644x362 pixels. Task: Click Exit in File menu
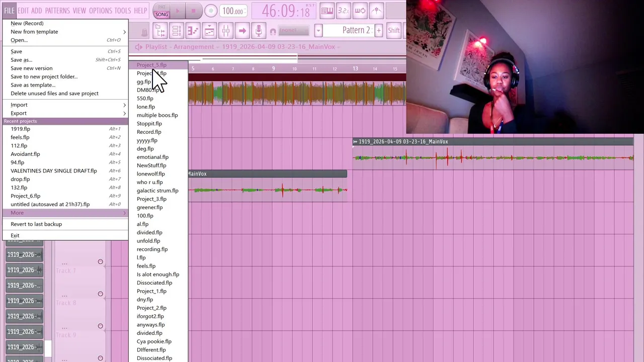click(x=65, y=236)
